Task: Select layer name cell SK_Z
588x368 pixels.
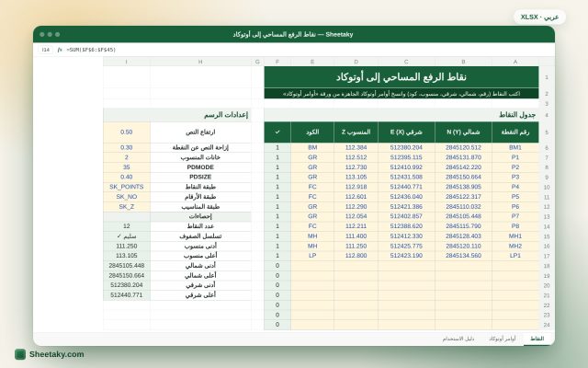Action: click(x=127, y=206)
